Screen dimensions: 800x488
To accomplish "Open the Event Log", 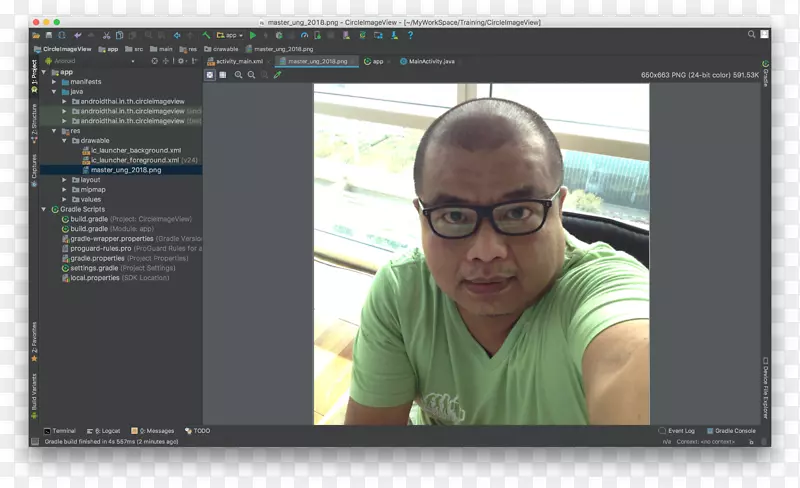I will pyautogui.click(x=677, y=431).
